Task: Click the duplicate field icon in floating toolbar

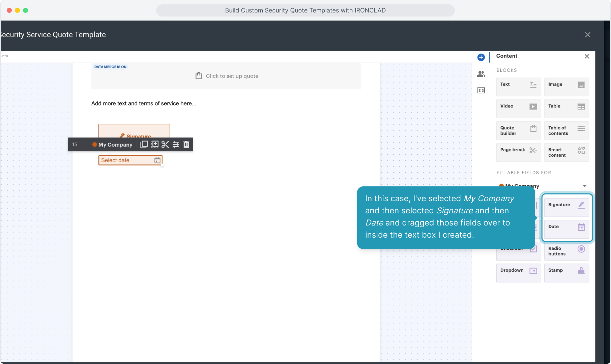Action: (x=144, y=145)
